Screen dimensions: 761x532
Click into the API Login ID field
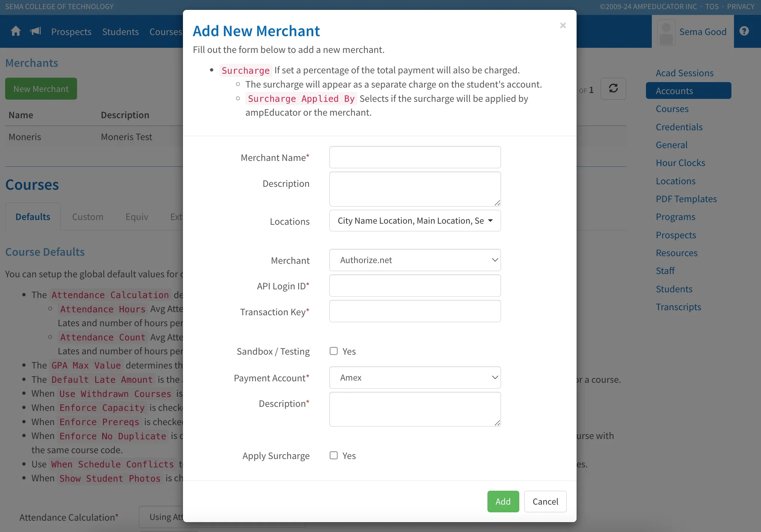click(415, 286)
